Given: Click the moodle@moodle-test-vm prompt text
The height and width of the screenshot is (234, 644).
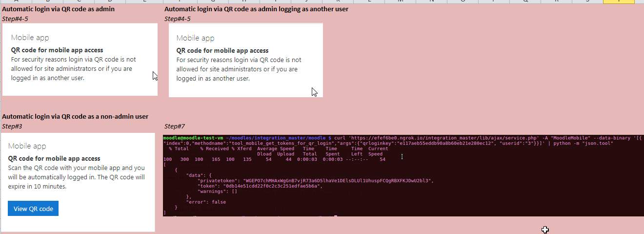Looking at the screenshot, I should (x=193, y=138).
